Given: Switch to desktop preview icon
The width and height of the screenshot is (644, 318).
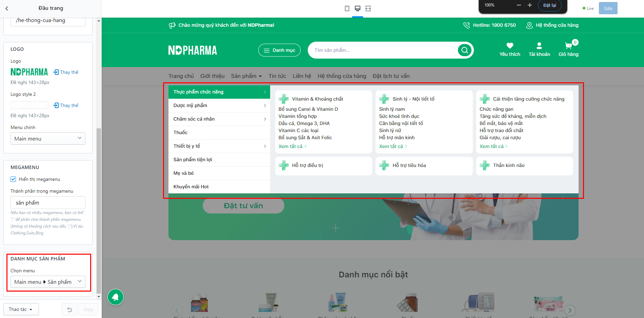Looking at the screenshot, I should tap(358, 8).
